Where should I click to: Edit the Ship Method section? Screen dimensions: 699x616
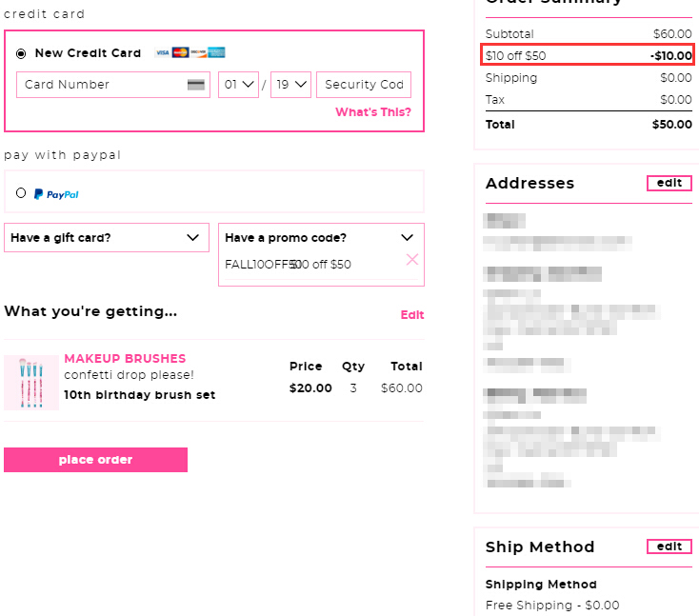[669, 546]
